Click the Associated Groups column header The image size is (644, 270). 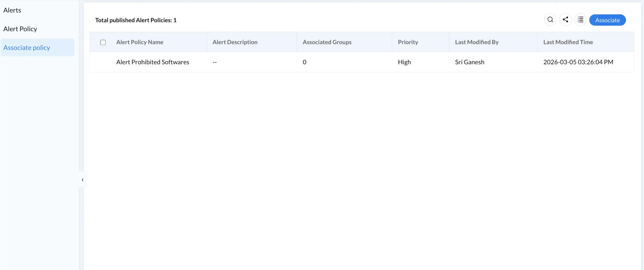click(x=327, y=42)
